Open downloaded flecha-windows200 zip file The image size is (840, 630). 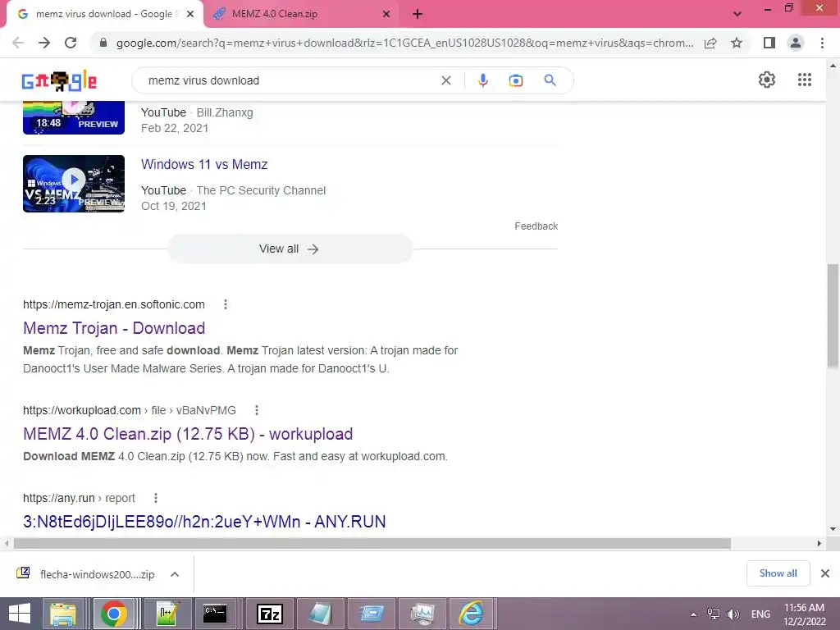tap(85, 574)
